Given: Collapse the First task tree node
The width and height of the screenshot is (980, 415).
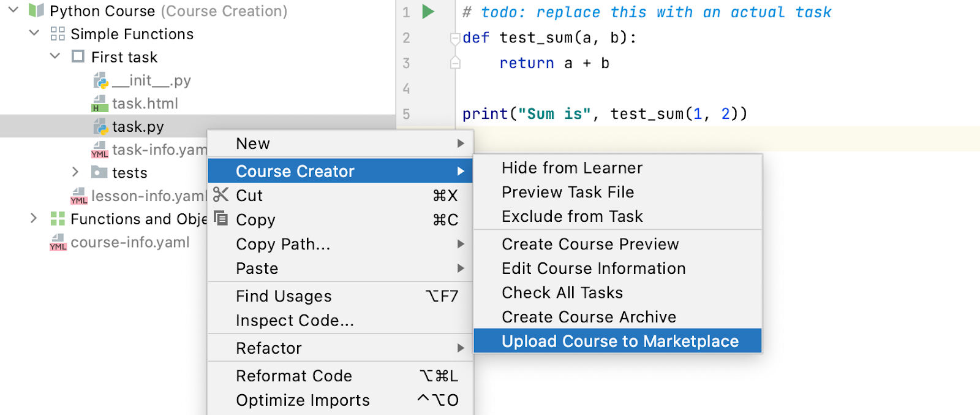Looking at the screenshot, I should (55, 56).
